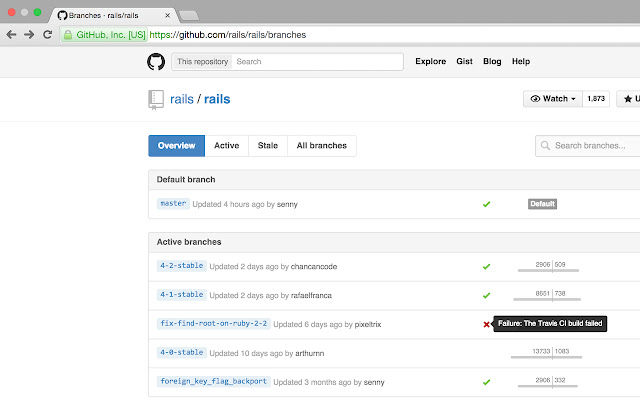Reload the page with the refresh icon
640x400 pixels.
click(48, 35)
